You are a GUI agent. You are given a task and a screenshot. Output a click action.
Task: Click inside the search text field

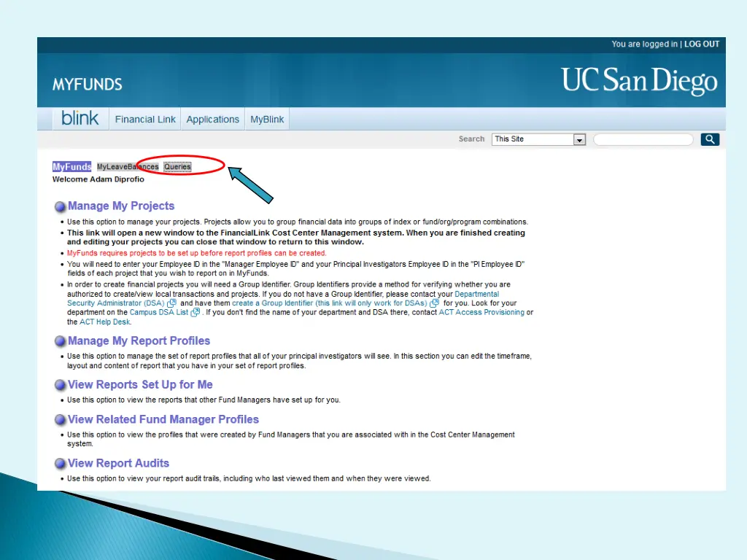(x=643, y=139)
